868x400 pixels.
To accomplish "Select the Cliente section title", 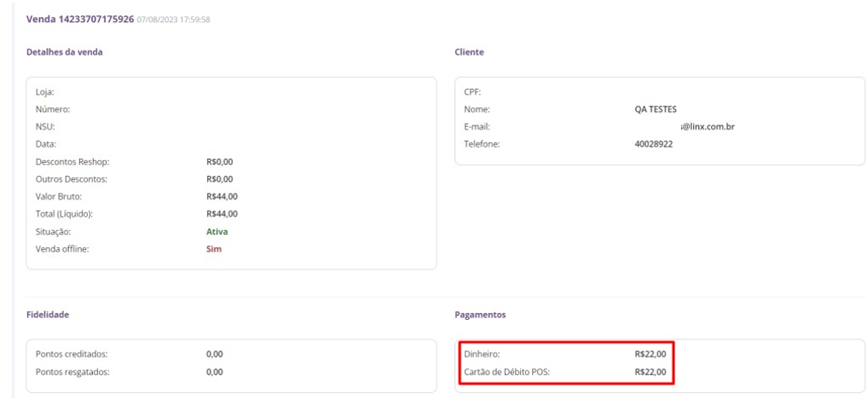I will coord(469,52).
